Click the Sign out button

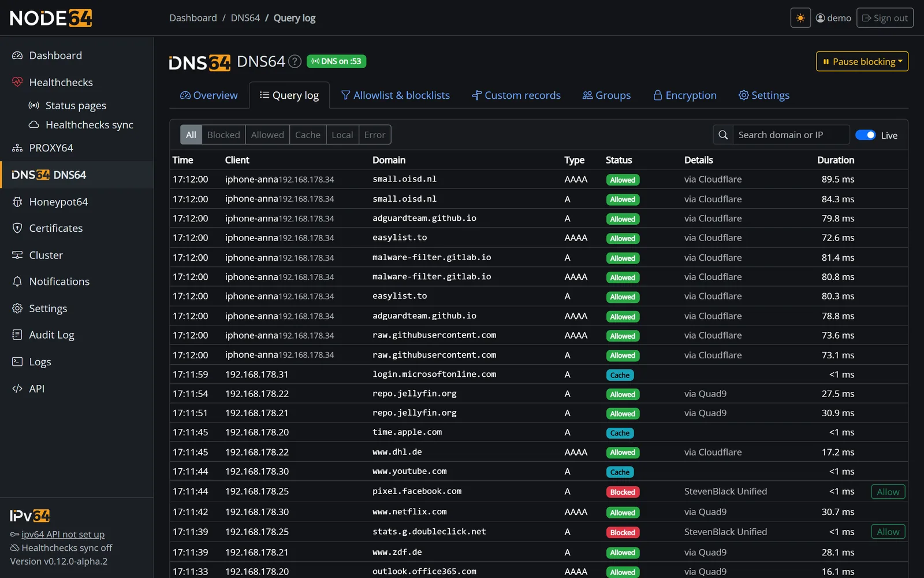[x=885, y=18]
